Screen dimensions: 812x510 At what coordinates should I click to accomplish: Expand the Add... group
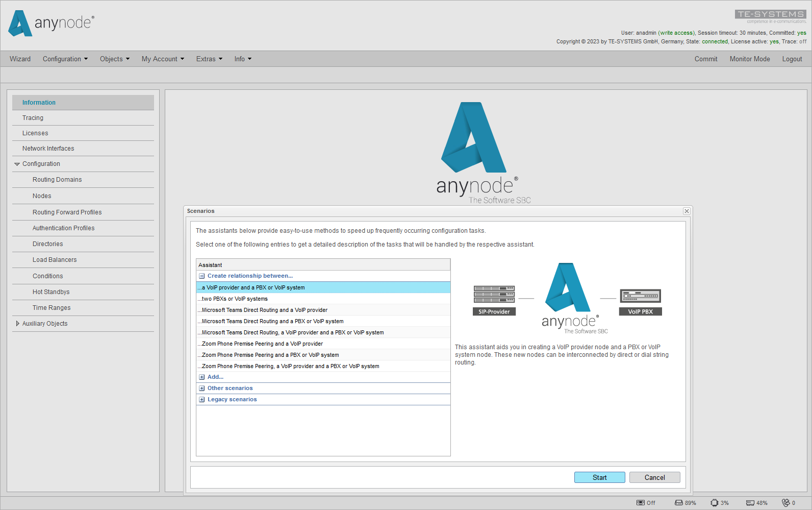(x=202, y=377)
